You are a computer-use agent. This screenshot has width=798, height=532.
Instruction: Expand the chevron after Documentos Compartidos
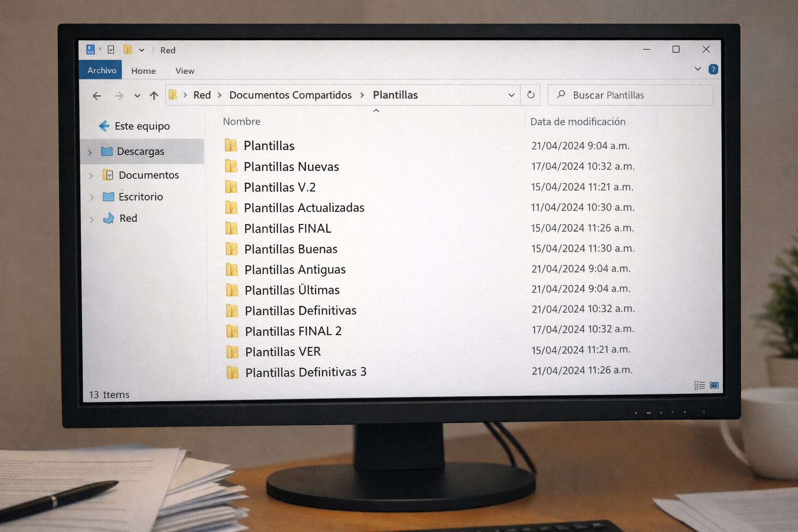362,95
